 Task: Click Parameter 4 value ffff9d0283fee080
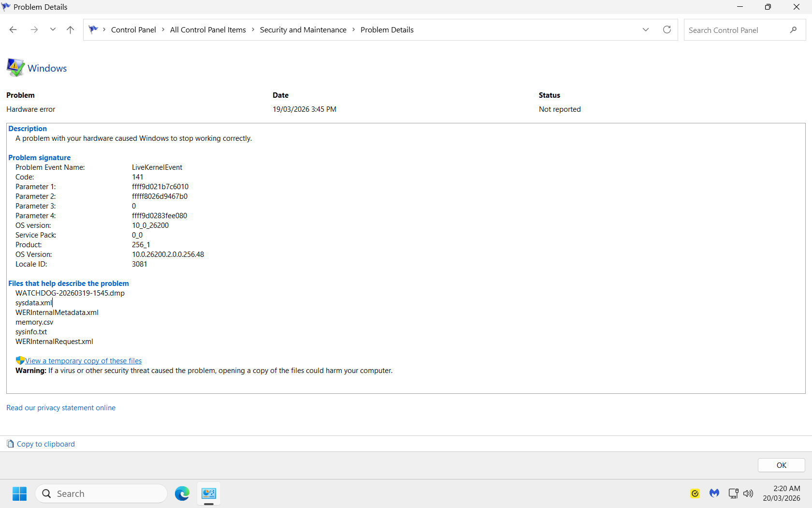(x=159, y=216)
